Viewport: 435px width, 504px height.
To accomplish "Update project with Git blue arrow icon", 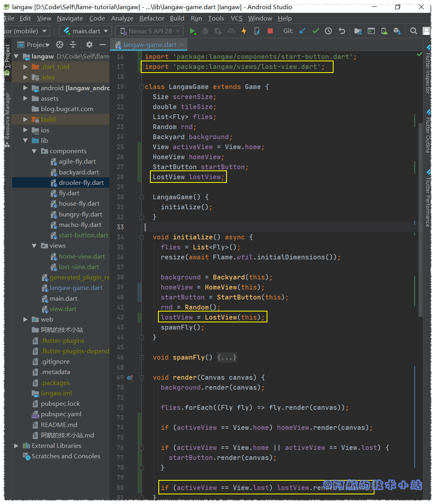I will click(303, 31).
